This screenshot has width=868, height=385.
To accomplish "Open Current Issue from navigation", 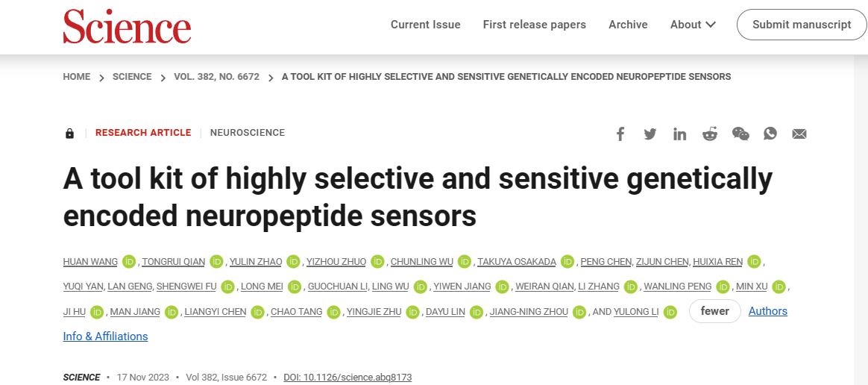I will point(425,25).
